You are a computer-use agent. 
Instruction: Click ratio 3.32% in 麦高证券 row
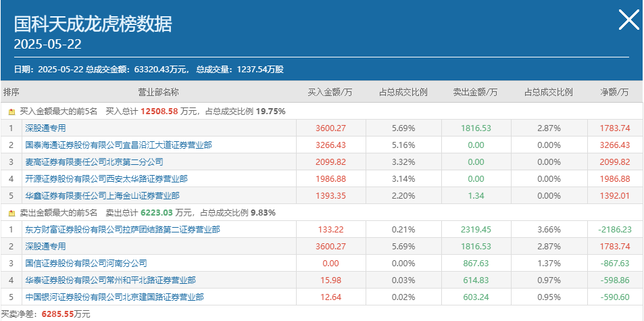click(x=403, y=162)
